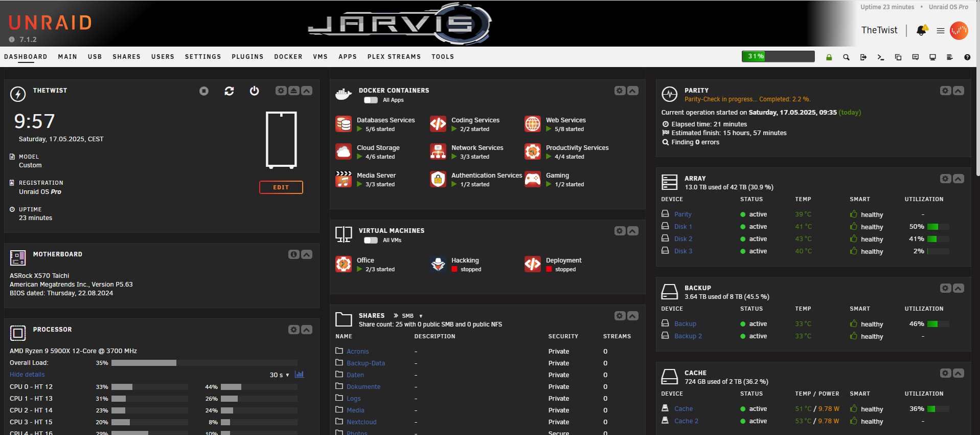This screenshot has width=980, height=435.
Task: Click the help question mark icon
Action: [x=967, y=57]
